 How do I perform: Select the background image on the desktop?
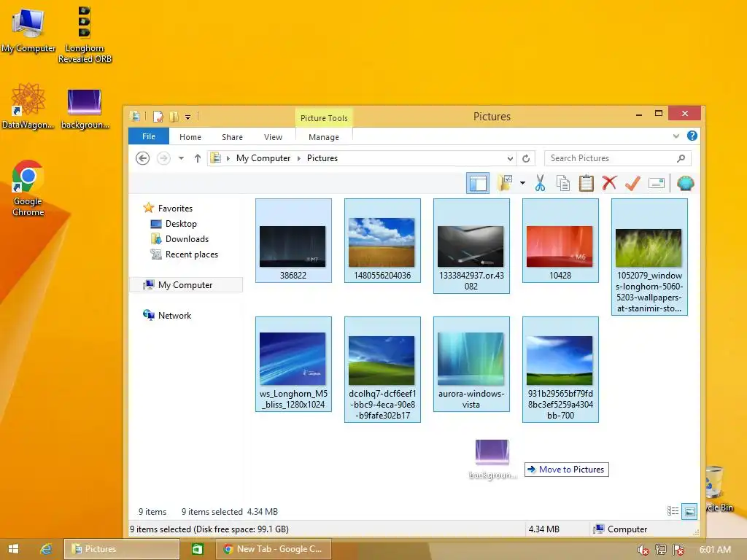tap(85, 108)
